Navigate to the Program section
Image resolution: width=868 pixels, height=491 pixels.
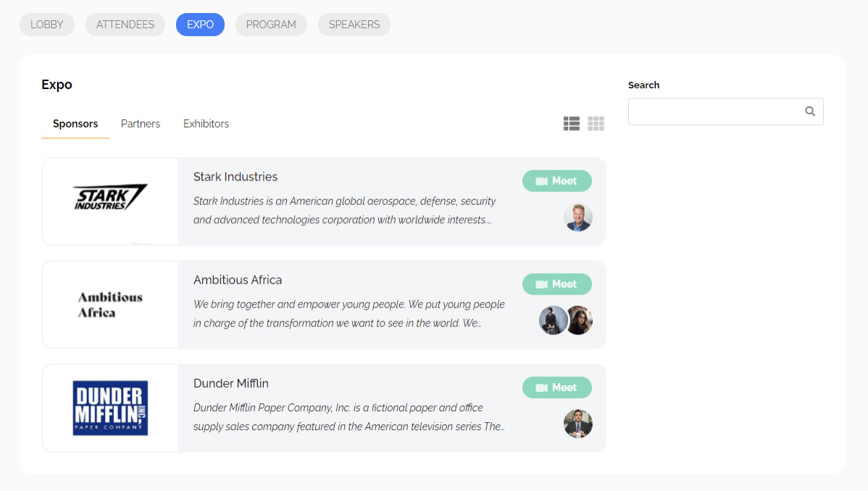point(271,25)
